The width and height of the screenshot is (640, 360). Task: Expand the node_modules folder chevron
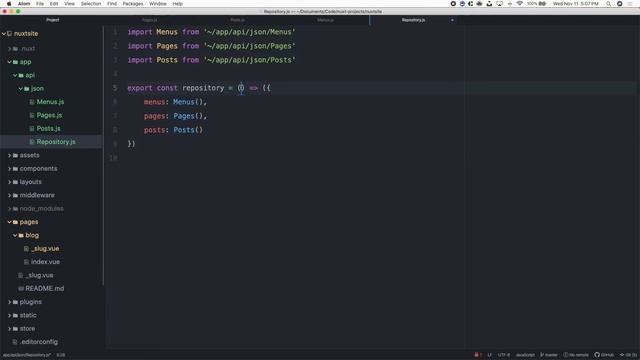pos(9,209)
